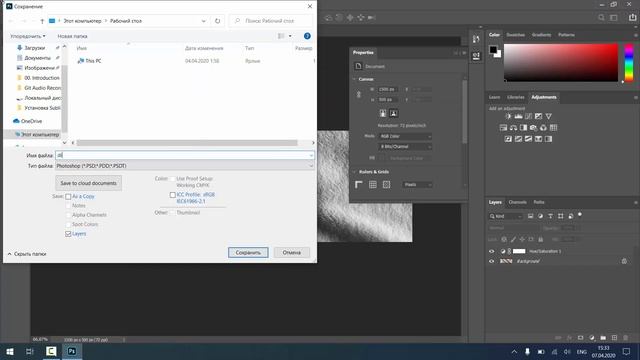The height and width of the screenshot is (360, 640).
Task: Switch to the Gradients tab
Action: pos(541,35)
